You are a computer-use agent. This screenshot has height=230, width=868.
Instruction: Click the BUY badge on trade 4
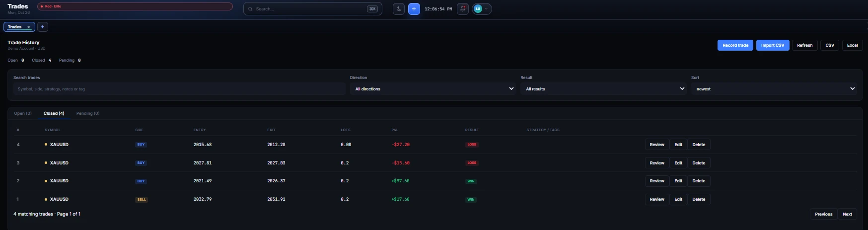point(141,145)
